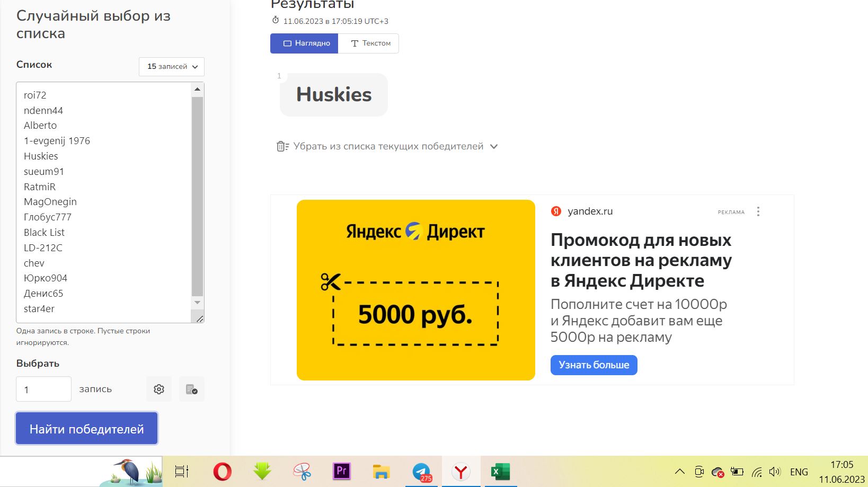Open the selection settings gear icon
The image size is (868, 487).
pyautogui.click(x=159, y=389)
